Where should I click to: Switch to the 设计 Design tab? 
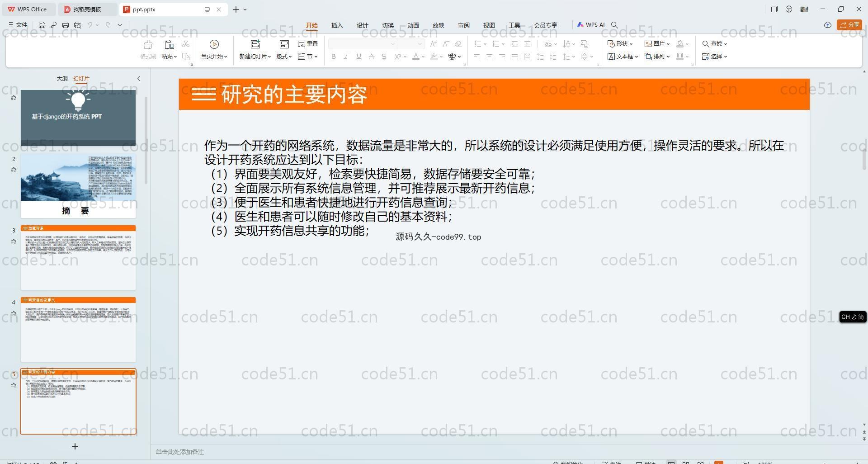tap(363, 25)
